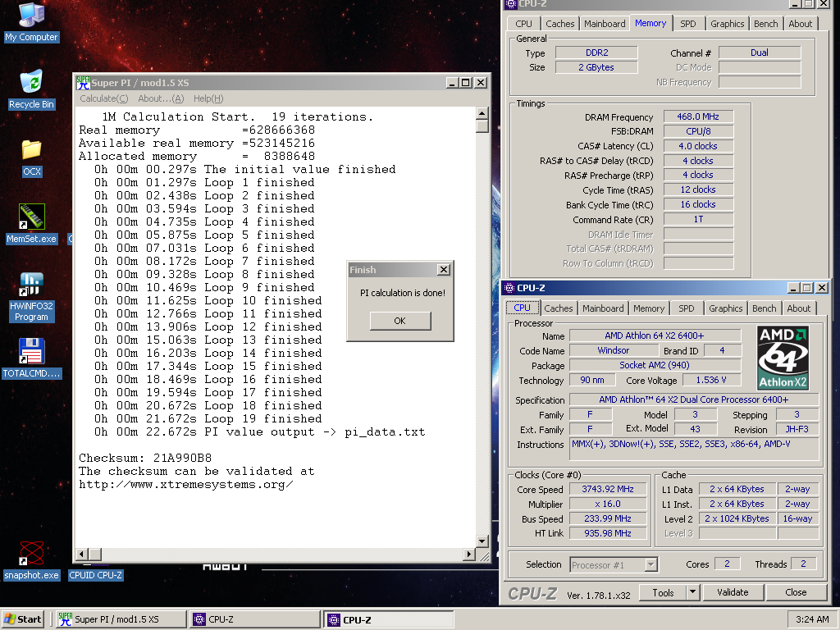Switch to Caches tab in lower CPU-Z
Screen dimensions: 840x630
click(x=558, y=308)
